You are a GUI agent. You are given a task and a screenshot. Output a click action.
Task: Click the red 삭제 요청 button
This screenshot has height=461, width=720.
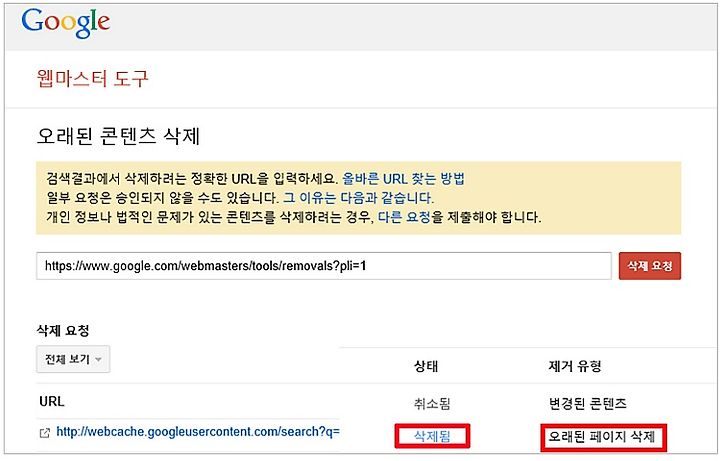(650, 265)
